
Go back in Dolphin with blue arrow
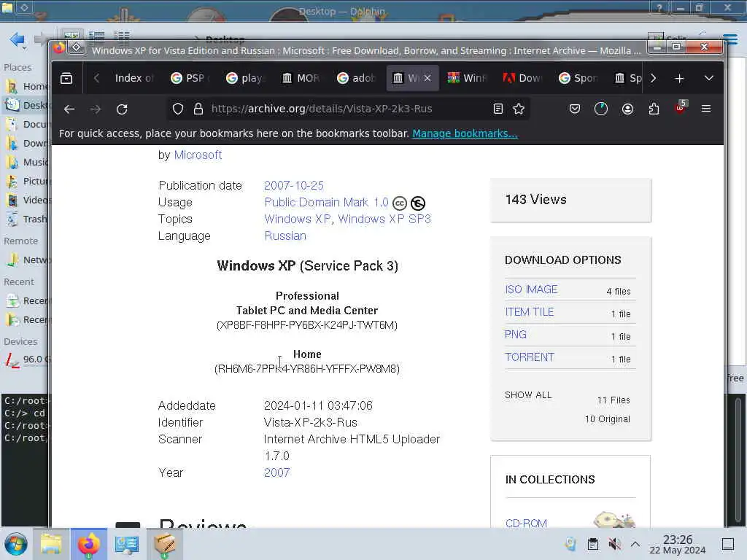pyautogui.click(x=18, y=39)
